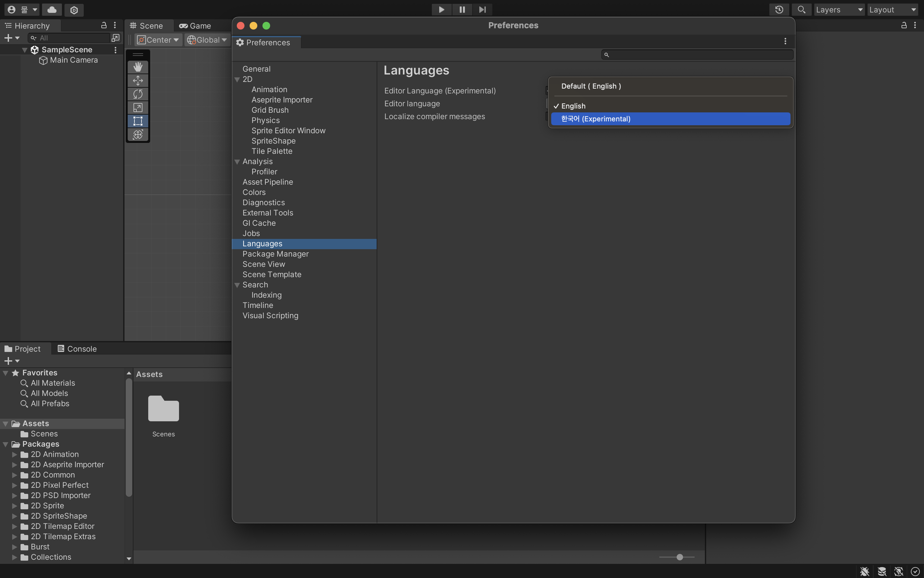Open Hierarchy create plus dropdown
Image resolution: width=924 pixels, height=578 pixels.
(12, 38)
